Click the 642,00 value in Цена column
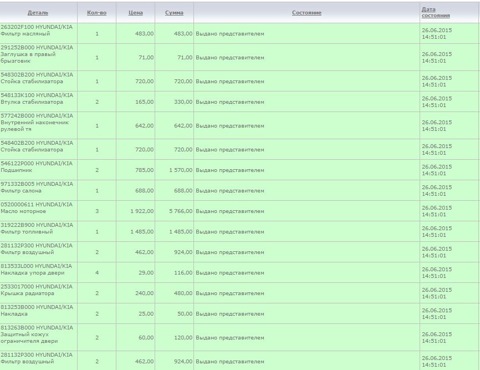 click(x=144, y=126)
